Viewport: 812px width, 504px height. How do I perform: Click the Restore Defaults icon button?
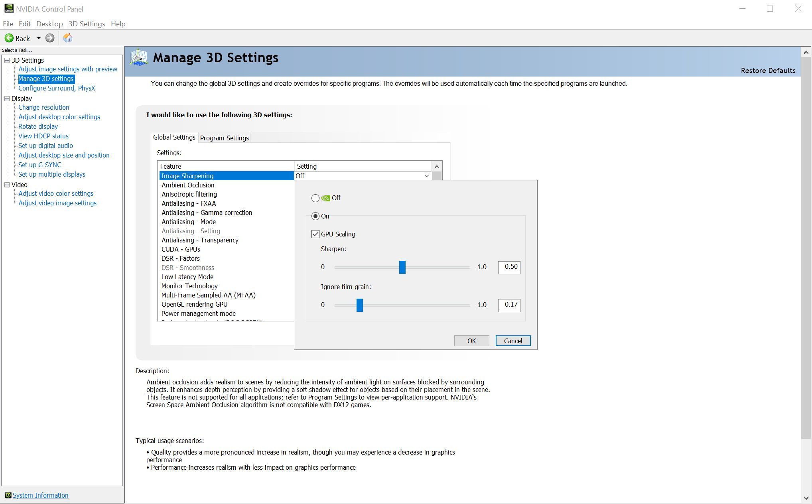coord(769,70)
